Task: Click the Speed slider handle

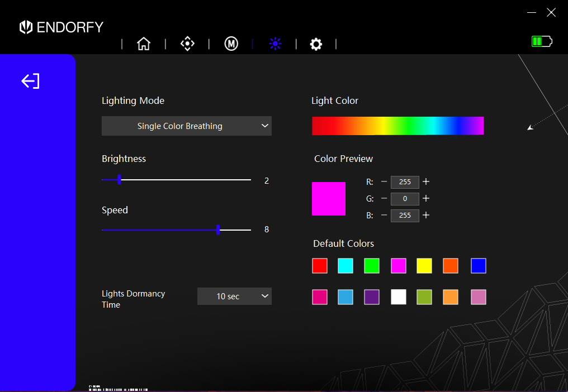Action: [218, 230]
